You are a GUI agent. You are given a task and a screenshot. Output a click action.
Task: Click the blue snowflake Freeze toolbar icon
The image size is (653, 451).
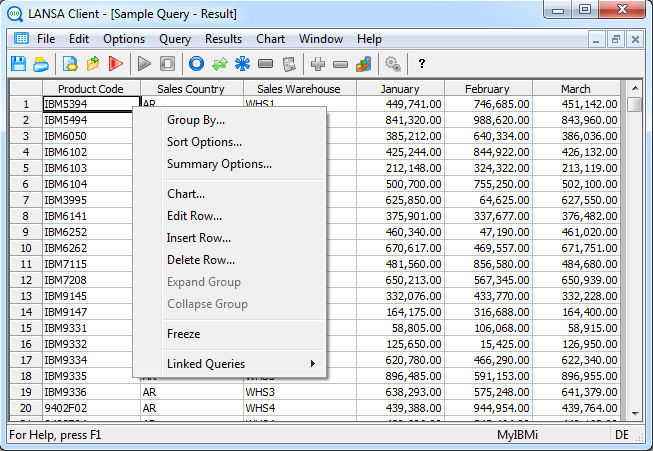pos(241,64)
